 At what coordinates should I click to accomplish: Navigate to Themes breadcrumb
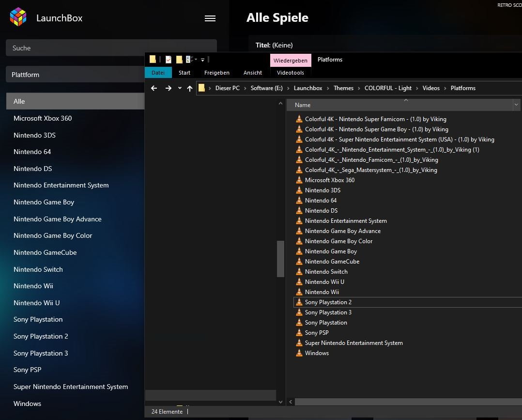tap(344, 88)
